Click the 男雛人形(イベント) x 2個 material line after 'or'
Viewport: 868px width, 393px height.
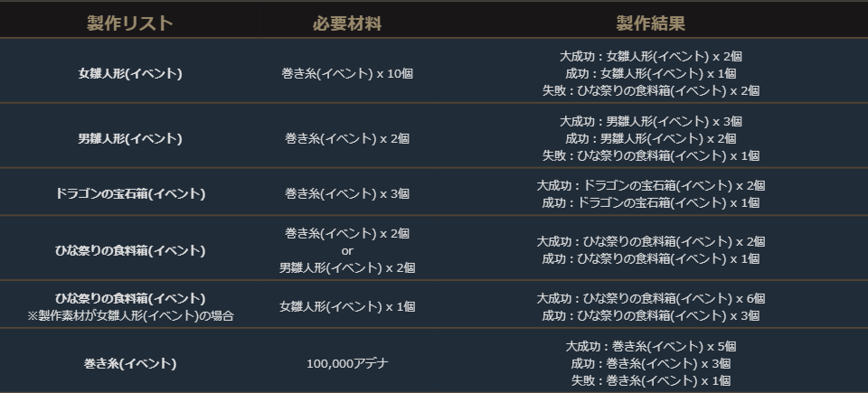(x=347, y=267)
